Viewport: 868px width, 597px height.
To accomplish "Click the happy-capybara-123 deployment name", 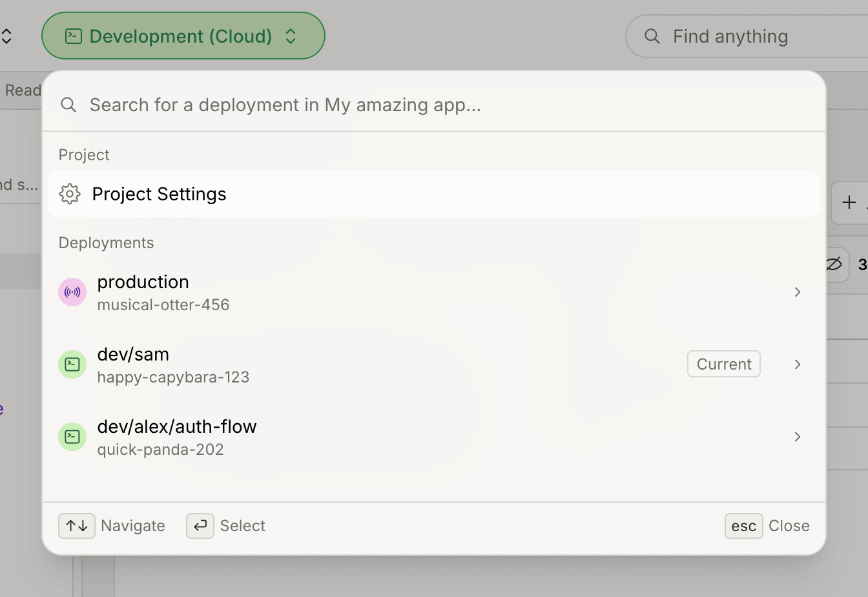I will pyautogui.click(x=173, y=377).
